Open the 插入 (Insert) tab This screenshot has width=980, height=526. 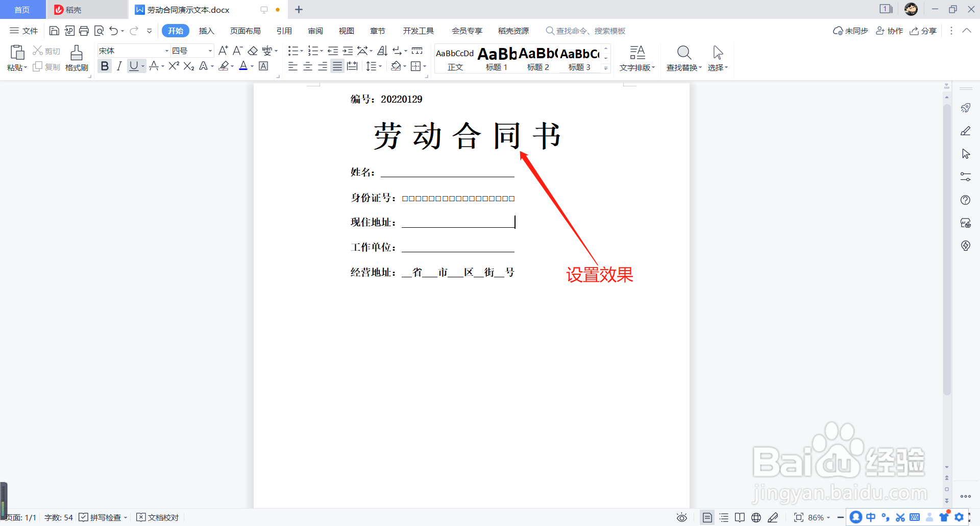coord(206,31)
